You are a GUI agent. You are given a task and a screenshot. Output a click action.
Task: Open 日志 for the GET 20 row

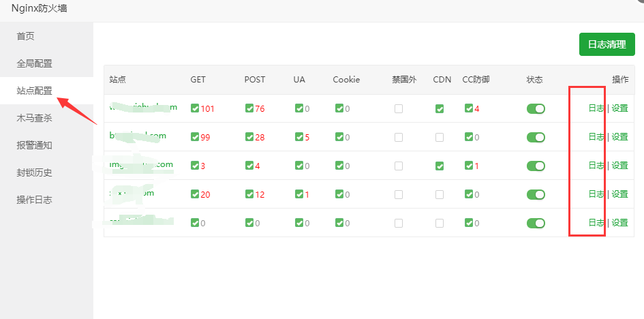point(596,194)
